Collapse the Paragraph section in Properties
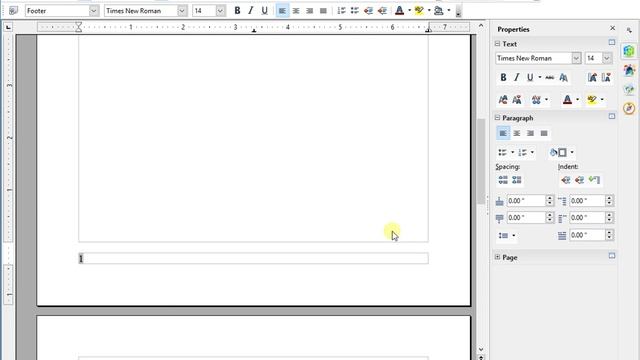 point(497,118)
